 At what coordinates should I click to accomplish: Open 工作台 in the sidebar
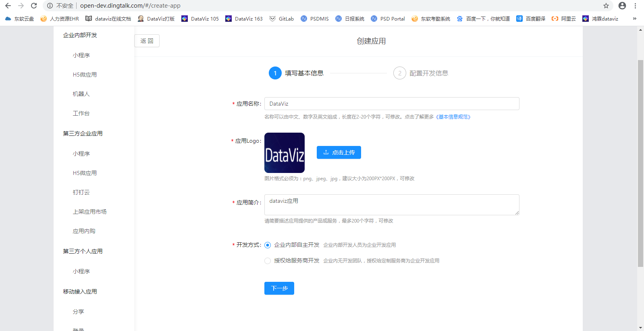[81, 113]
